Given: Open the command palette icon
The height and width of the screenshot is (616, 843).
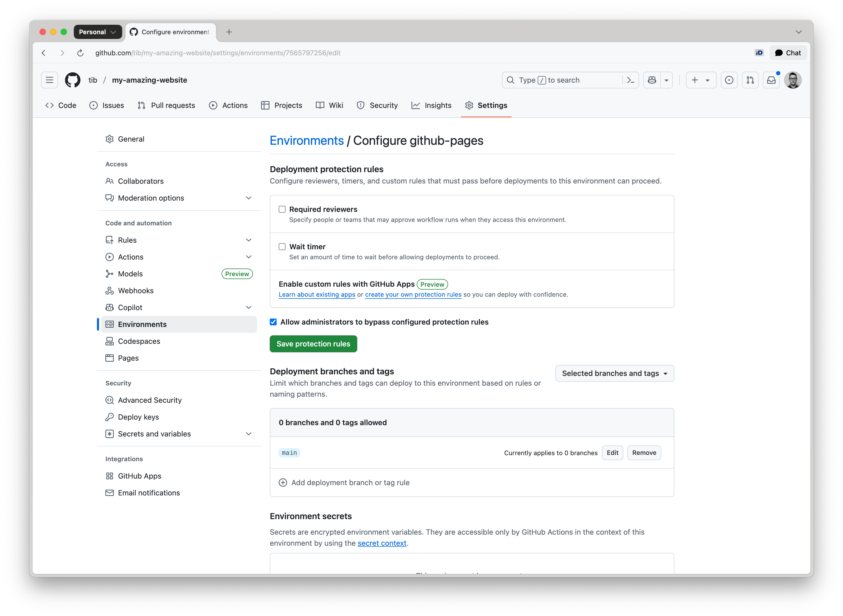Looking at the screenshot, I should tap(630, 80).
